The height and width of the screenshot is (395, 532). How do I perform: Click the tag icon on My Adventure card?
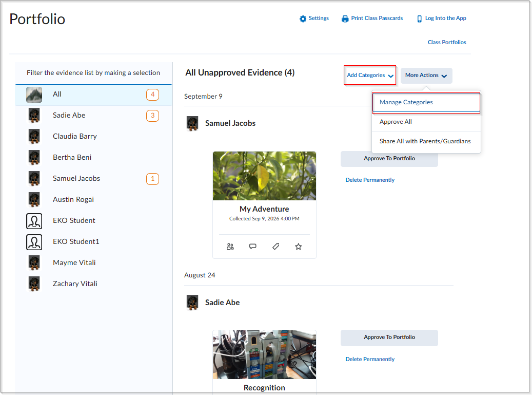pyautogui.click(x=275, y=247)
